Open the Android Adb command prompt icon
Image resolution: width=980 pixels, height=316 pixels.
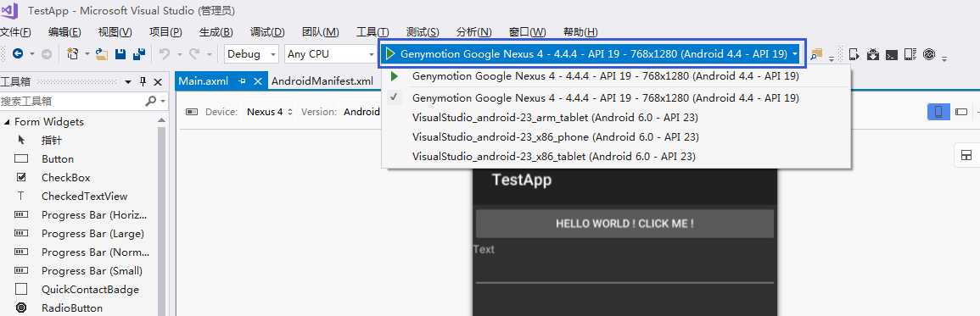(892, 54)
